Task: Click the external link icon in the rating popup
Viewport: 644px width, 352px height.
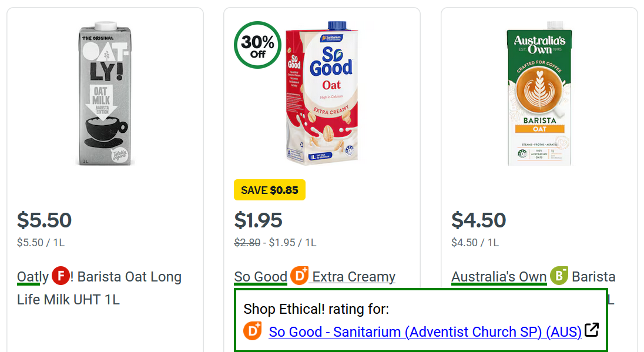Action: click(592, 330)
